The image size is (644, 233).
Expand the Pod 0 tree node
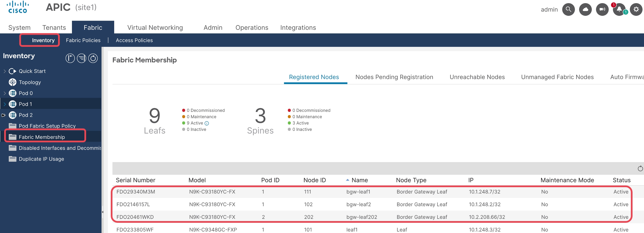[x=4, y=93]
